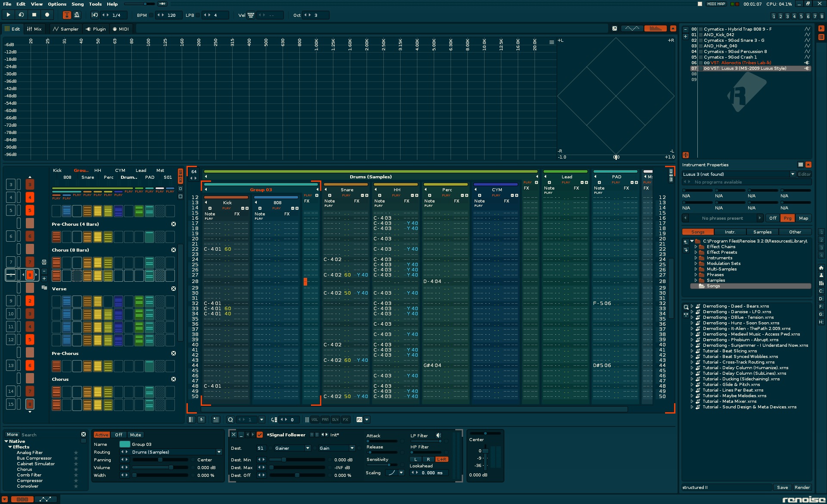Click the instrument properties menu icon
The height and width of the screenshot is (504, 827).
coord(801,165)
